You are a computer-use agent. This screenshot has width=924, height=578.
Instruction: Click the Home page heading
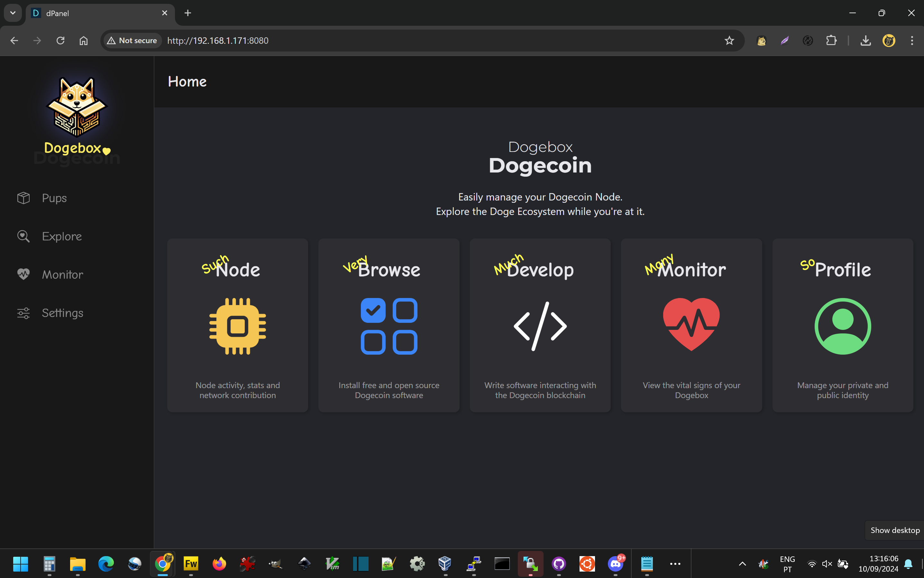coord(187,81)
